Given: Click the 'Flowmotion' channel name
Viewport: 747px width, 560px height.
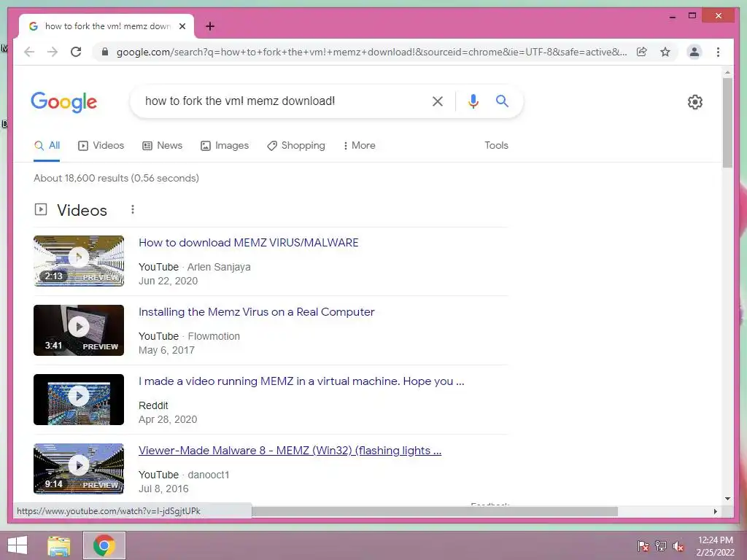Looking at the screenshot, I should (214, 336).
